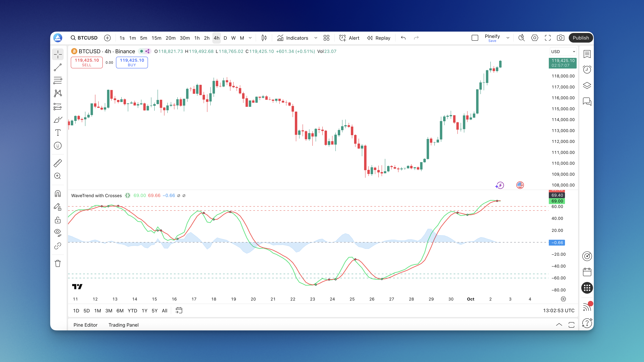Toggle lock all drawing tools
The width and height of the screenshot is (644, 362).
(x=58, y=220)
